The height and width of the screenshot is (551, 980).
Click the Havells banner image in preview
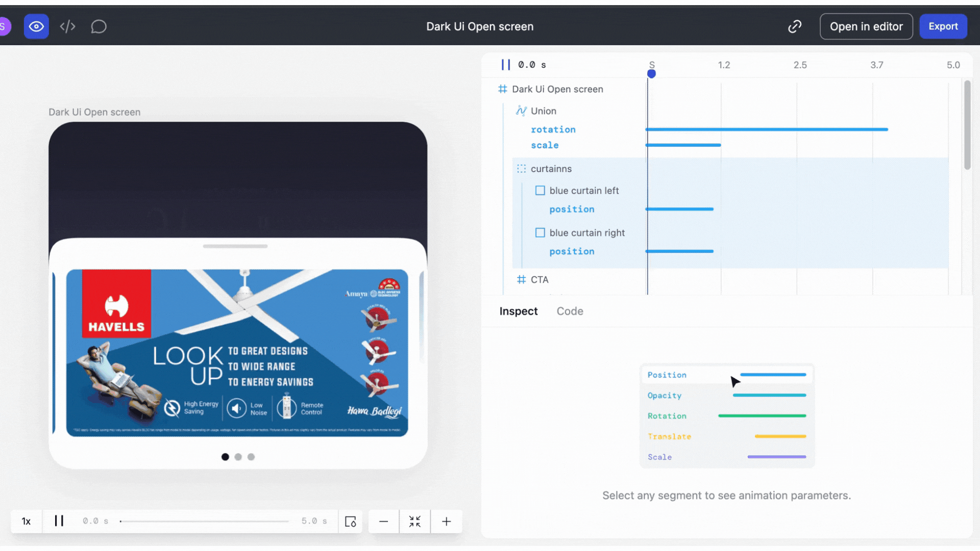click(237, 353)
